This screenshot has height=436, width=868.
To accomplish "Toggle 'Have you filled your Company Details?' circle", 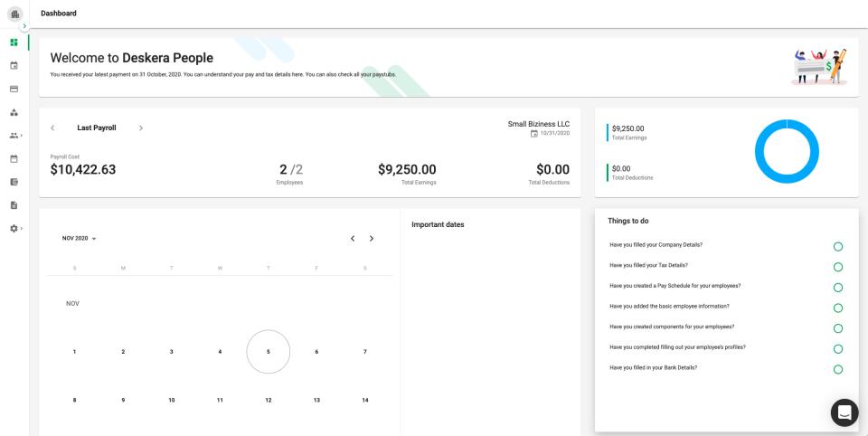I will tap(837, 247).
